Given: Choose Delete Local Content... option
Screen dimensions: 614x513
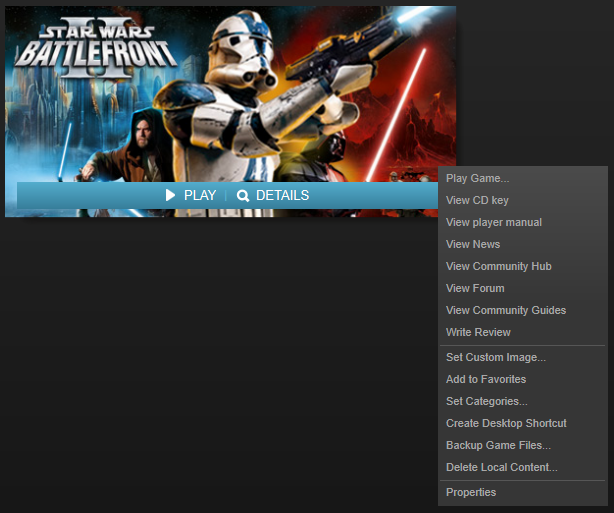Looking at the screenshot, I should click(x=523, y=467).
